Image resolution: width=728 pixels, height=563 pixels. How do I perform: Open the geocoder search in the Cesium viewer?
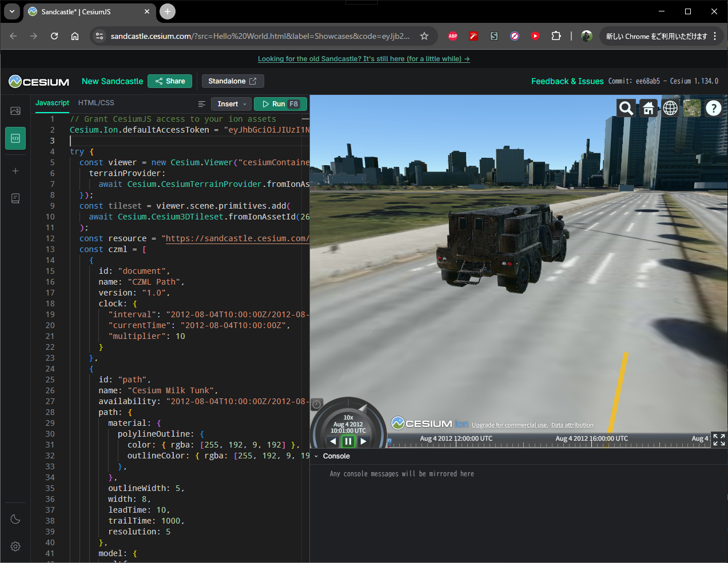coord(626,107)
